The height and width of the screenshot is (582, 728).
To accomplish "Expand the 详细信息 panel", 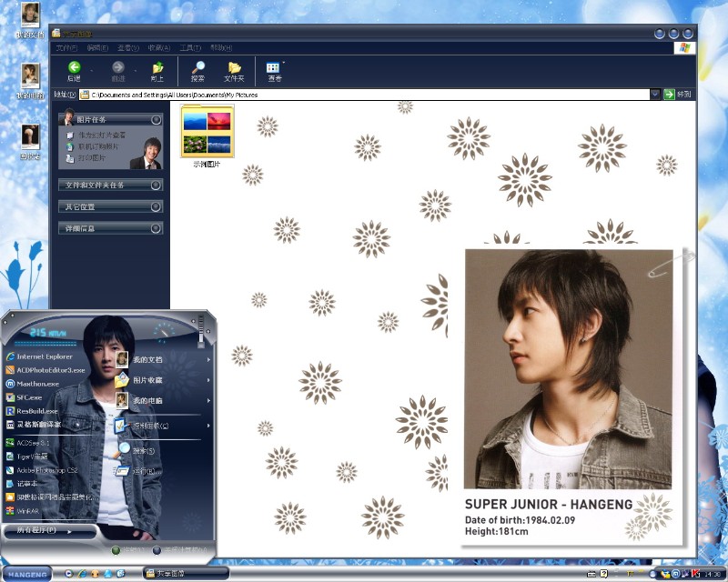I will coord(157,228).
